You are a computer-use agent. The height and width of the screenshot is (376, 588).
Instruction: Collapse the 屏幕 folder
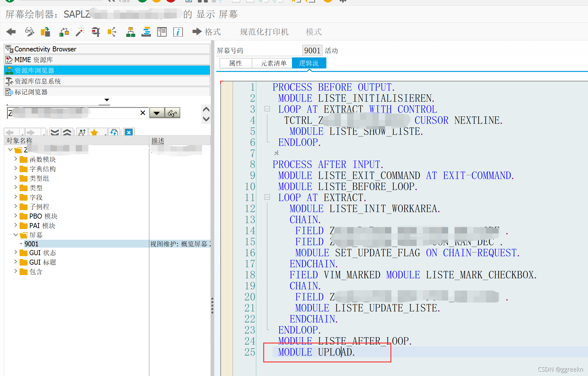tap(16, 235)
